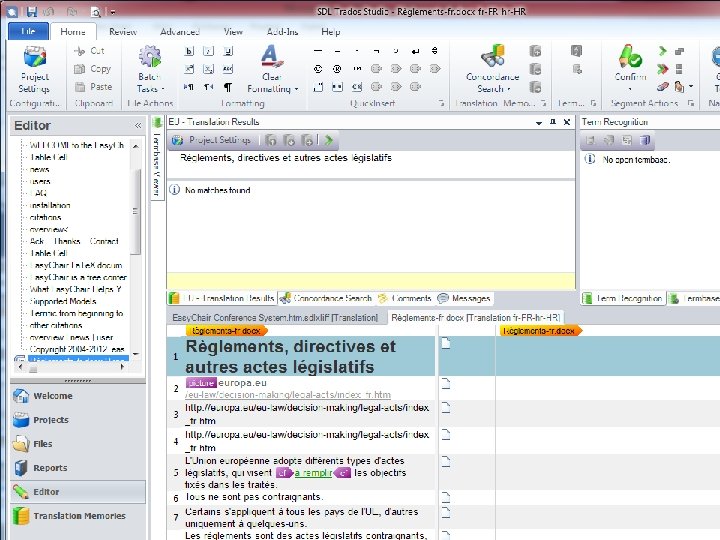The width and height of the screenshot is (720, 540).
Task: Open quick access toolbar customize dropdown
Action: (113, 12)
